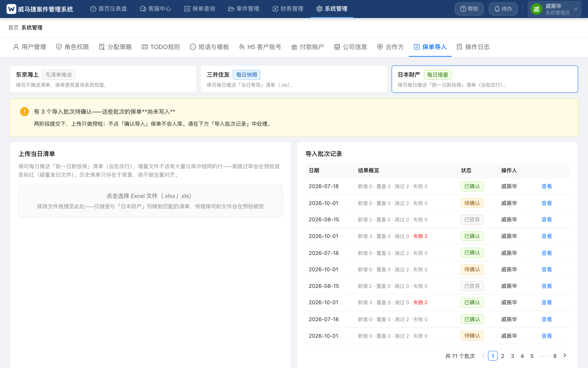Open the H5 客户账号 tab

(260, 47)
